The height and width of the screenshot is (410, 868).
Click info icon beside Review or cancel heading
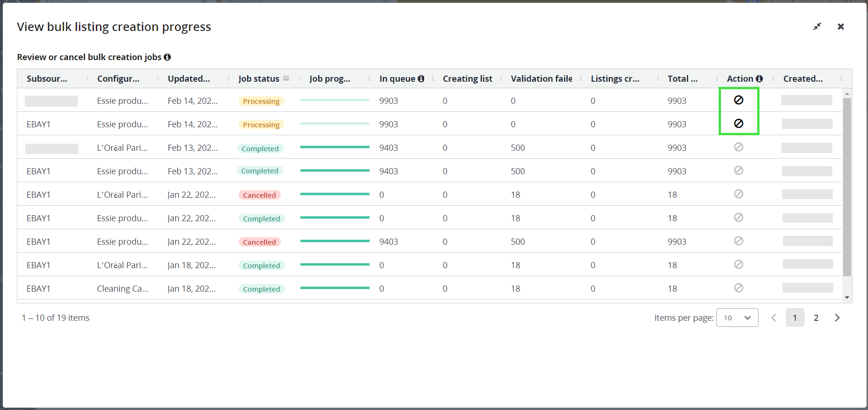(x=167, y=57)
